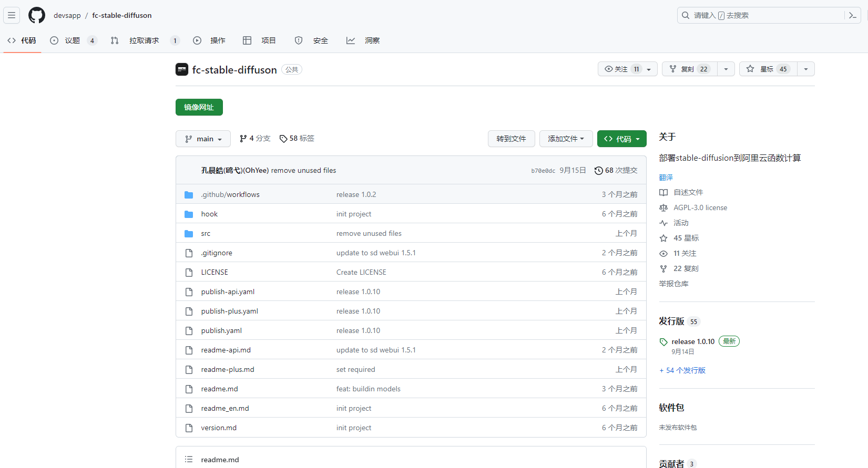The height and width of the screenshot is (468, 868).
Task: Click the .gitignore file icon
Action: [189, 253]
